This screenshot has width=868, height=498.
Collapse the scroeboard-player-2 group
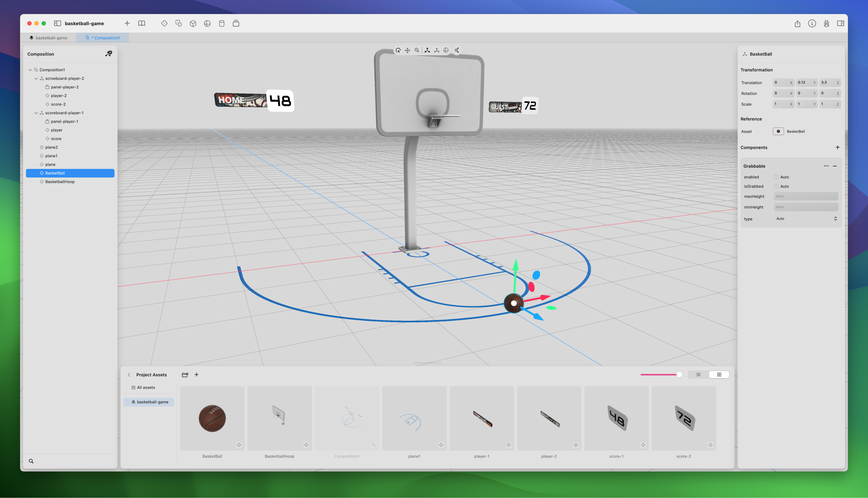(x=36, y=78)
